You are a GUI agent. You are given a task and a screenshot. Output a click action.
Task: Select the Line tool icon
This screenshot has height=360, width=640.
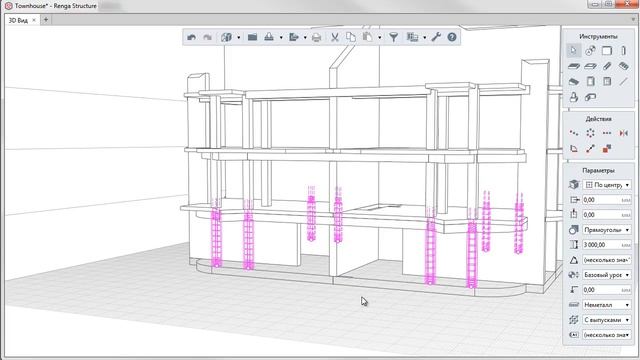tap(623, 82)
